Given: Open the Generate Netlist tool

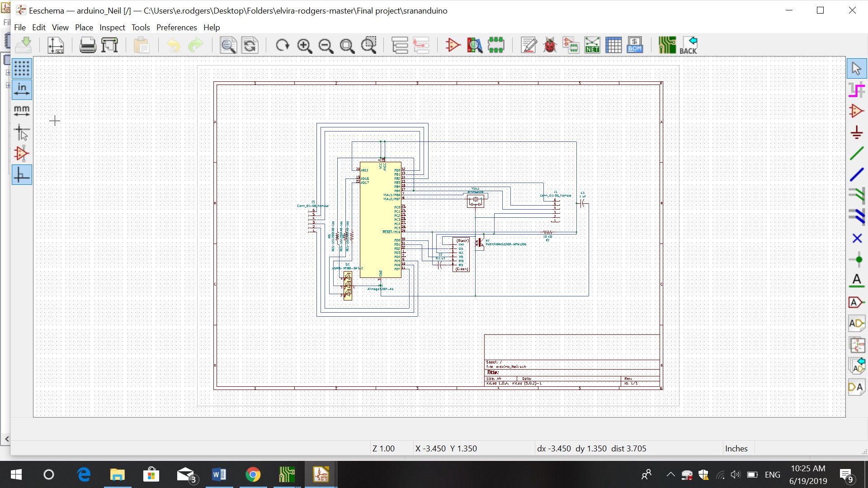Looking at the screenshot, I should click(592, 45).
